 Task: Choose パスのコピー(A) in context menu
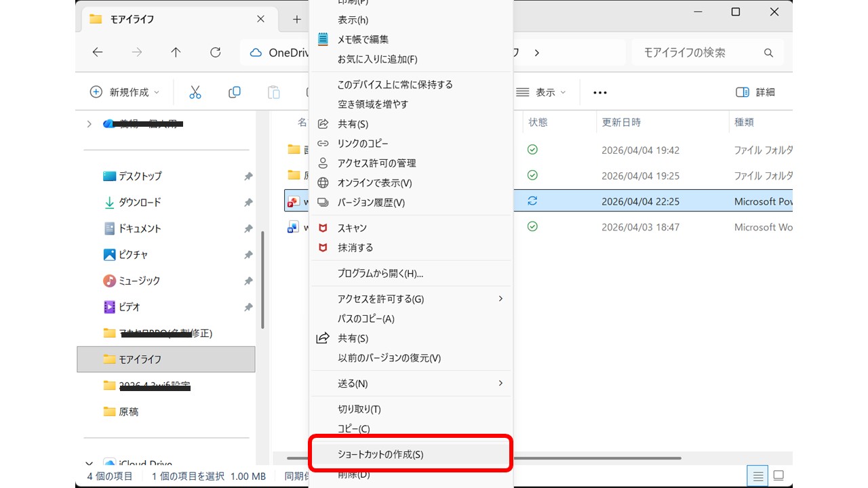point(366,319)
